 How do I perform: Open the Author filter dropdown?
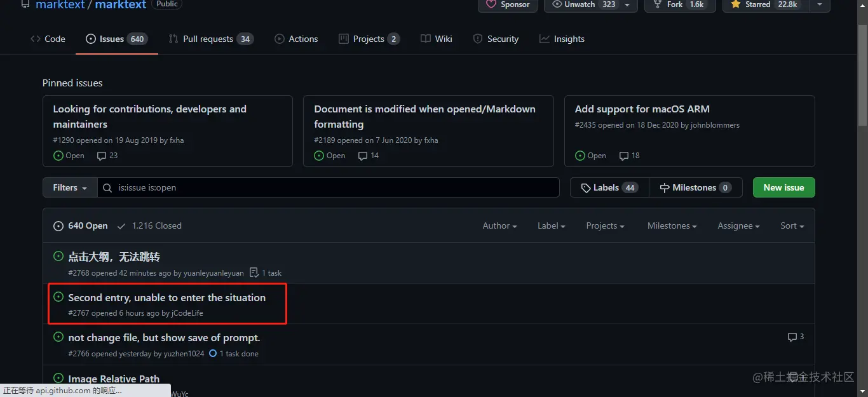[499, 225]
